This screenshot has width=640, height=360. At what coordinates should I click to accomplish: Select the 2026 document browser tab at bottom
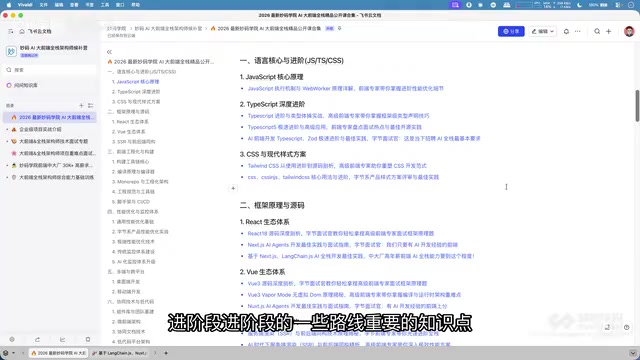[x=59, y=353]
